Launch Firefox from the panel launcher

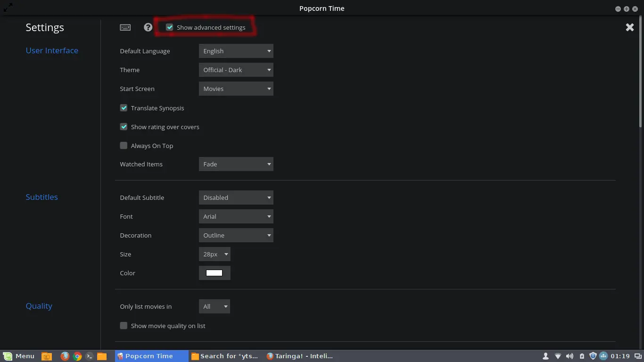[x=65, y=356]
